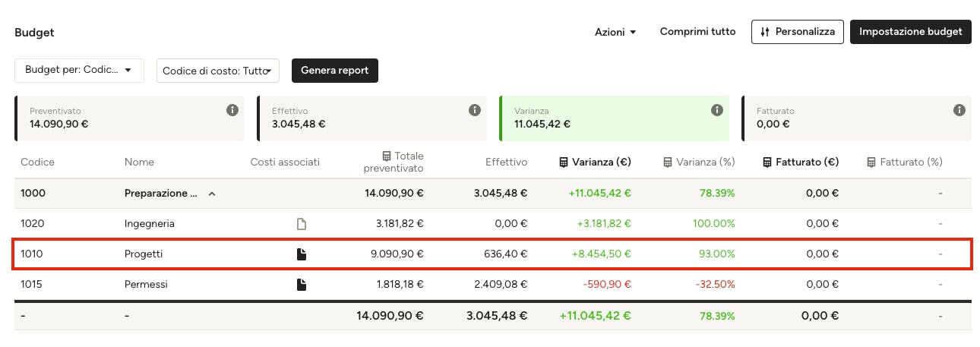980x347 pixels.
Task: Open info icon on Fatturato card
Action: point(959,110)
